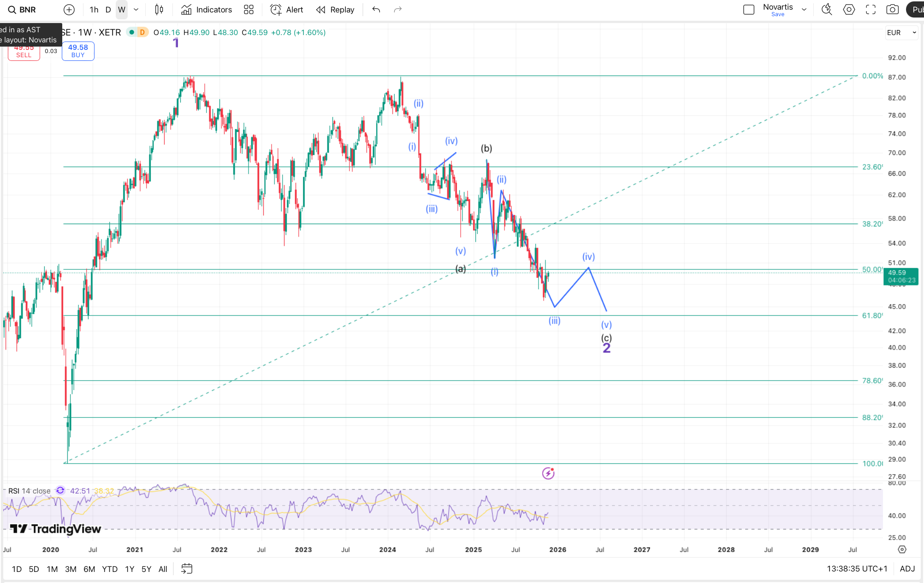The width and height of the screenshot is (924, 583).
Task: Select the YTD date range tab
Action: pos(110,569)
